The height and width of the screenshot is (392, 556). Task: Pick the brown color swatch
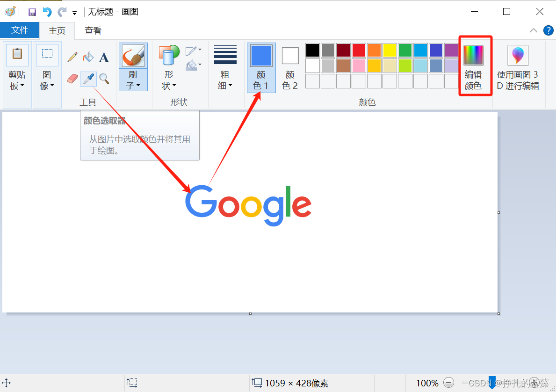343,65
